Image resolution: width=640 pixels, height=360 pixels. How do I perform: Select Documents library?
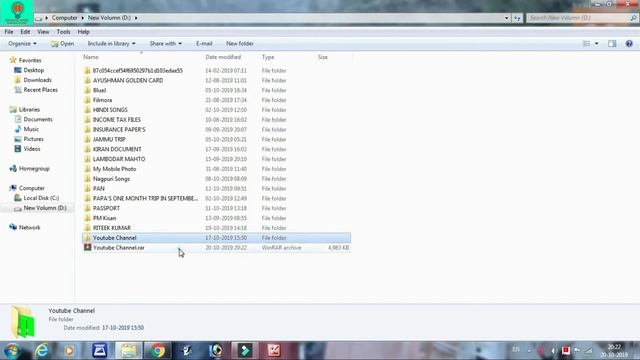38,119
